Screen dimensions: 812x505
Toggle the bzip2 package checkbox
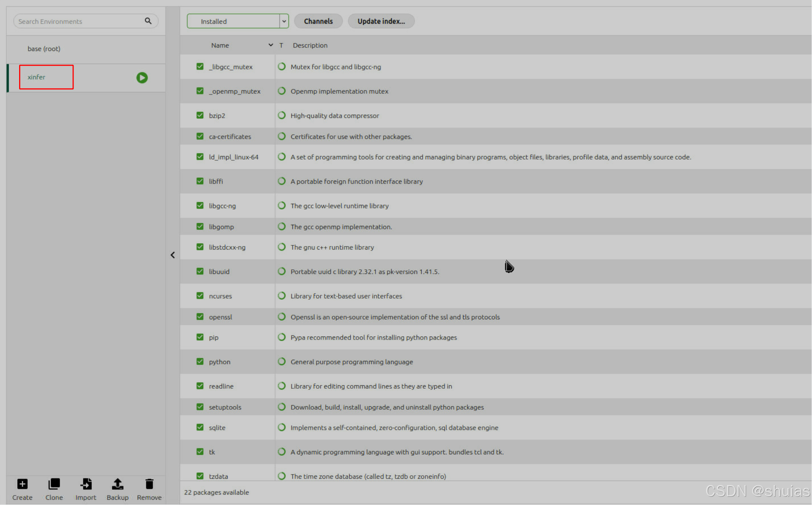pos(200,115)
